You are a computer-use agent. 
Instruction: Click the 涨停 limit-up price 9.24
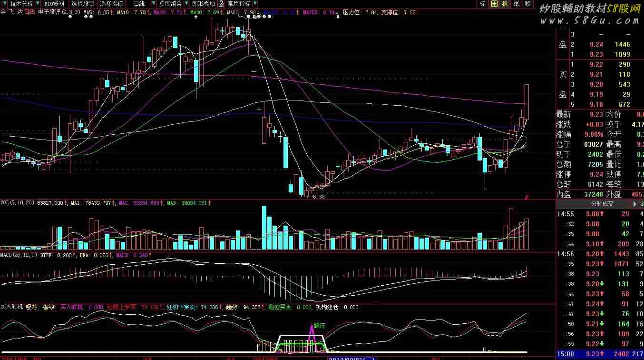(x=596, y=174)
